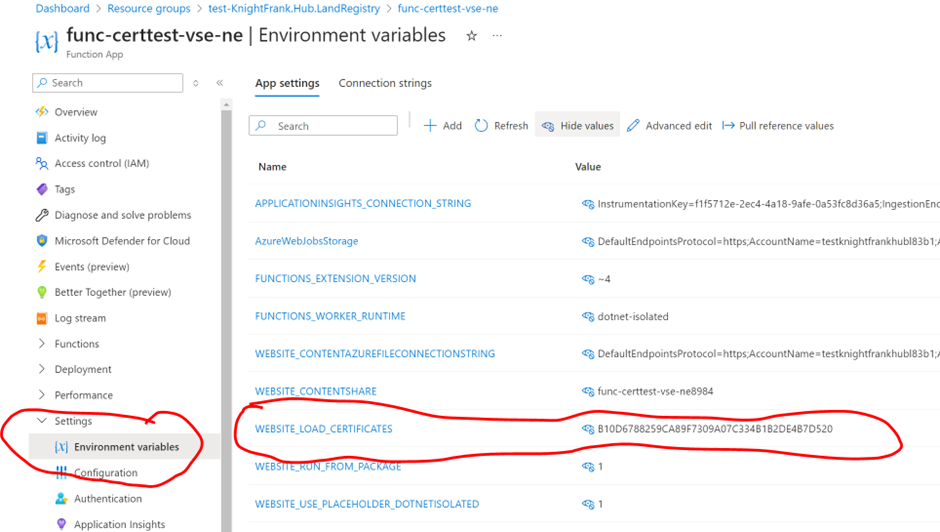
Task: Select the B10D6788259CA89F certificate thumbprint value
Action: click(x=715, y=429)
